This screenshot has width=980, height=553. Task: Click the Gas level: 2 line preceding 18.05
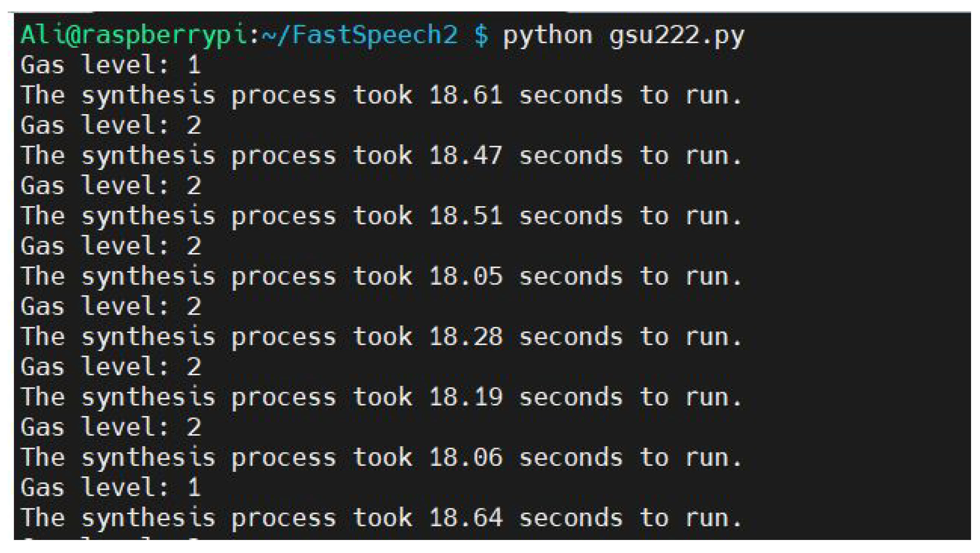pos(110,246)
